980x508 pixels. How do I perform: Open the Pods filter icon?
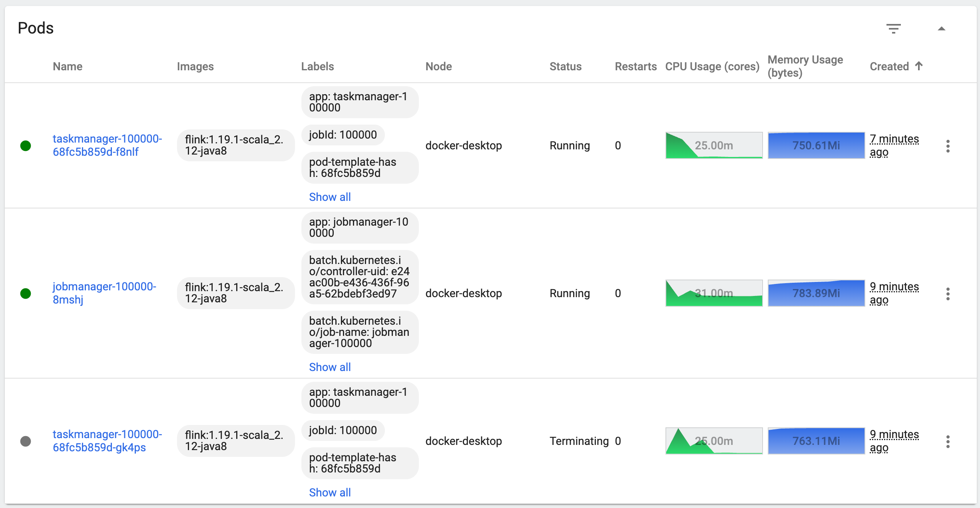(893, 29)
